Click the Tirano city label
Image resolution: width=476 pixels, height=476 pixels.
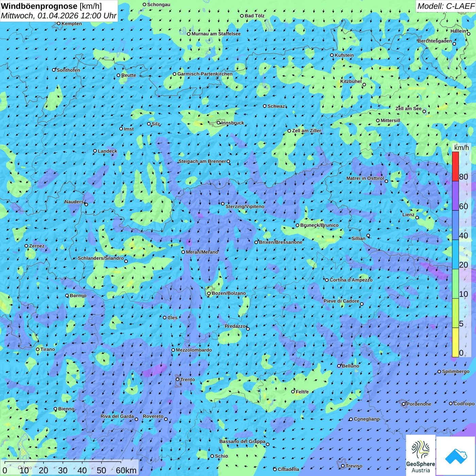click(x=48, y=349)
